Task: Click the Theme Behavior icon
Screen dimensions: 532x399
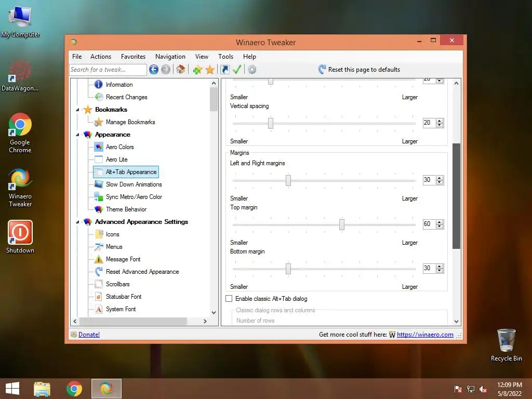Action: coord(98,209)
